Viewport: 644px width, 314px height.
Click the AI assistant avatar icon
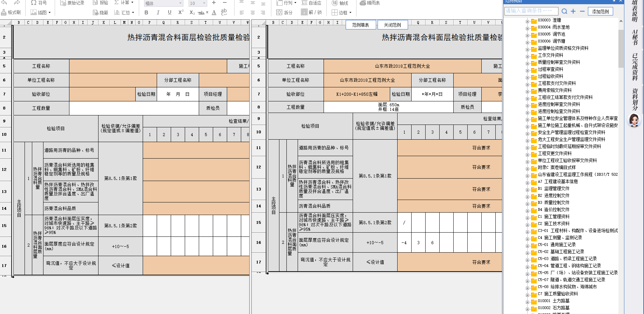click(634, 120)
